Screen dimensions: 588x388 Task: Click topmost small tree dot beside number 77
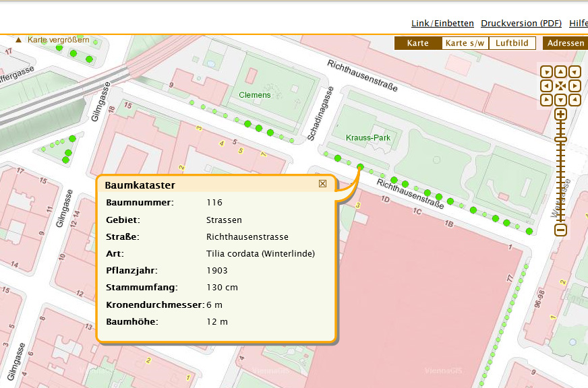526,266
